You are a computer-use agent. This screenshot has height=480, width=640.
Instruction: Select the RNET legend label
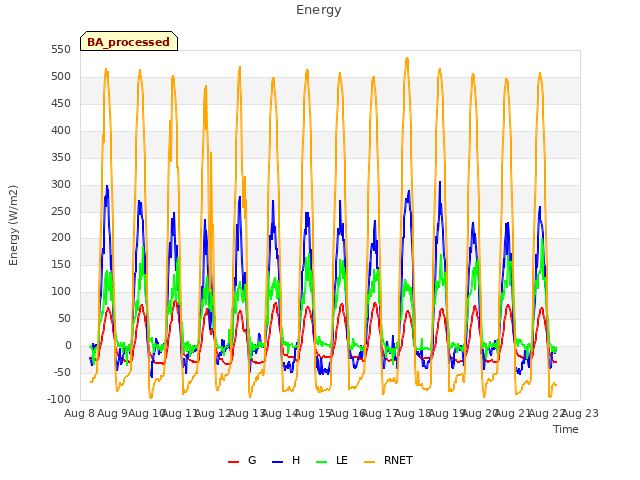tap(398, 460)
